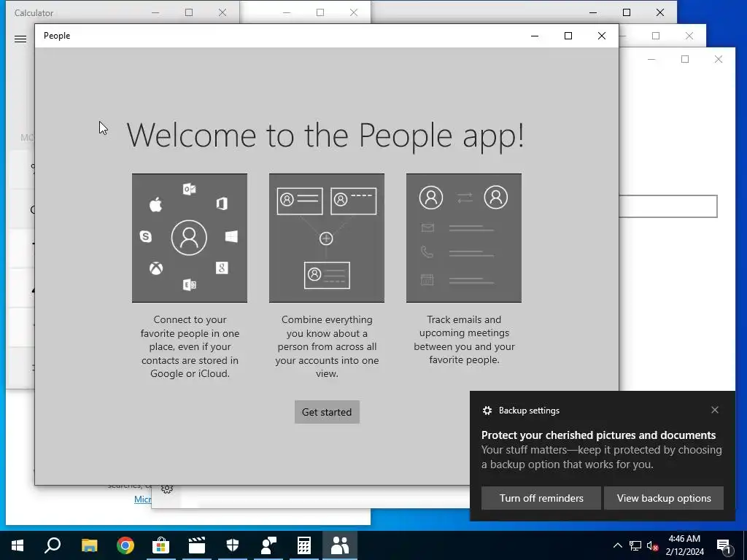Open Microsoft Store from taskbar
This screenshot has width=747, height=560.
point(161,545)
